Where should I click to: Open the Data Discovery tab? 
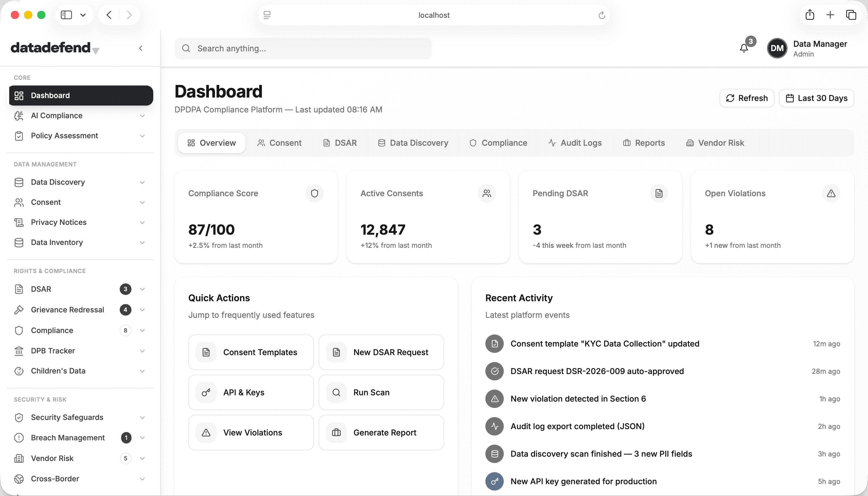413,143
